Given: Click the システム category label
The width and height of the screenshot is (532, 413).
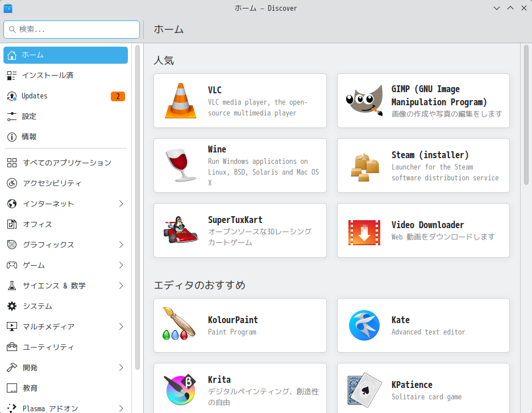Looking at the screenshot, I should coord(38,306).
